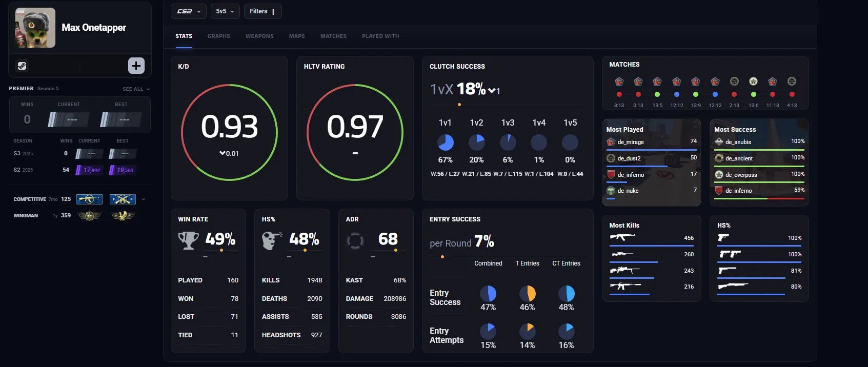Switch to the MATCHES tab
Viewport: 868px width, 367px height.
coord(334,36)
